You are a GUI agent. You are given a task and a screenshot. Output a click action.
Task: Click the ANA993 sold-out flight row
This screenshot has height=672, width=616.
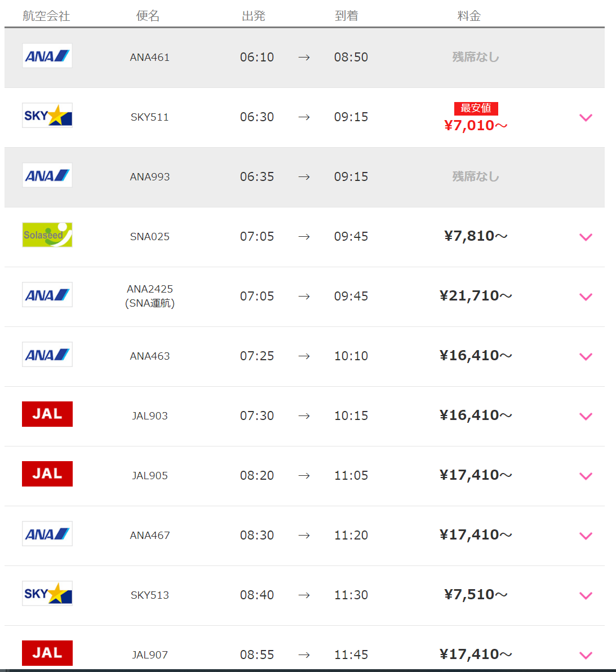304,177
